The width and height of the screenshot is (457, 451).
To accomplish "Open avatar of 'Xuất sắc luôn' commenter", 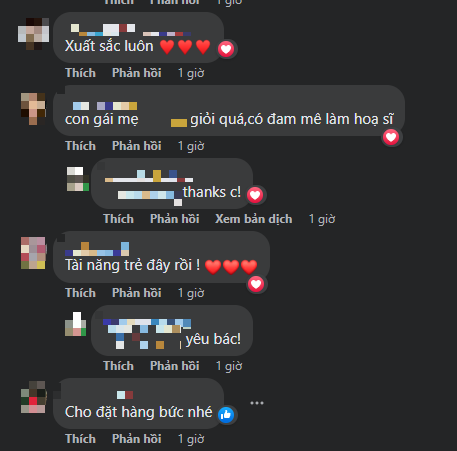I will (x=33, y=34).
